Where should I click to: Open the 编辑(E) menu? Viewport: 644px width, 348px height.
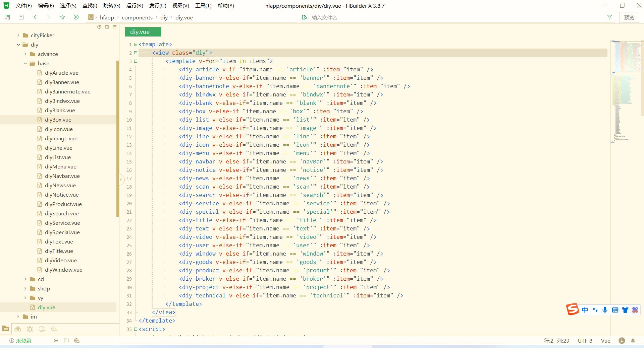46,6
